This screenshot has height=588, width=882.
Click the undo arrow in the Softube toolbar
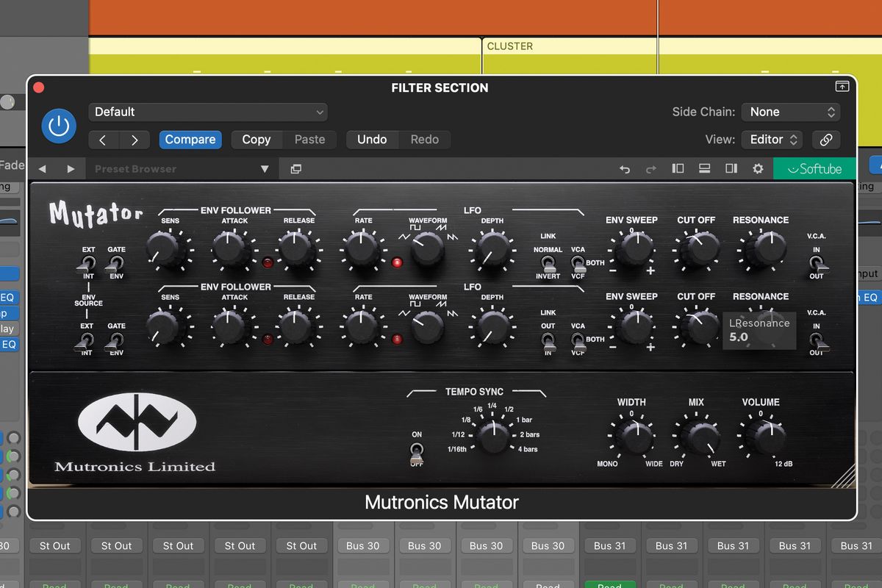[625, 168]
